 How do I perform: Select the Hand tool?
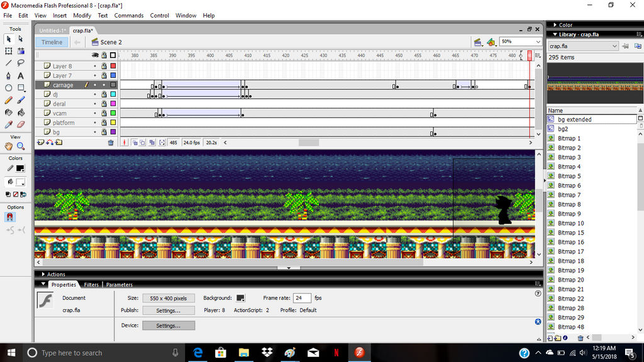(x=9, y=146)
